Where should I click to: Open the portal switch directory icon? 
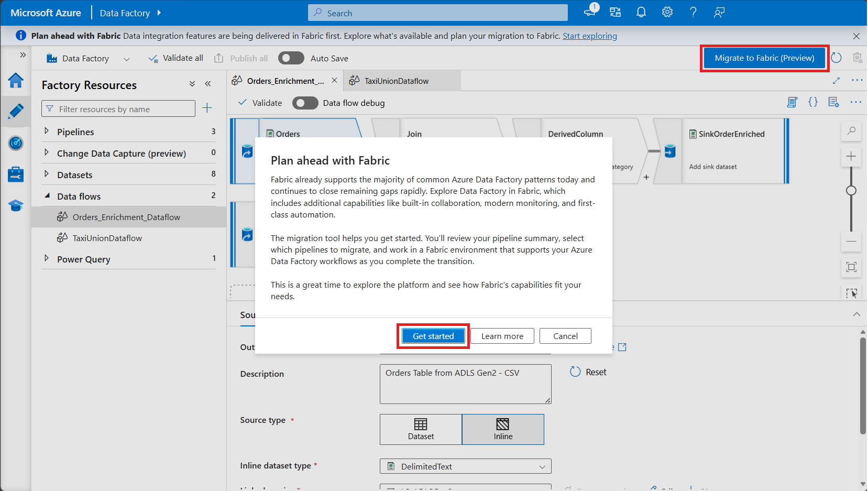pyautogui.click(x=616, y=13)
